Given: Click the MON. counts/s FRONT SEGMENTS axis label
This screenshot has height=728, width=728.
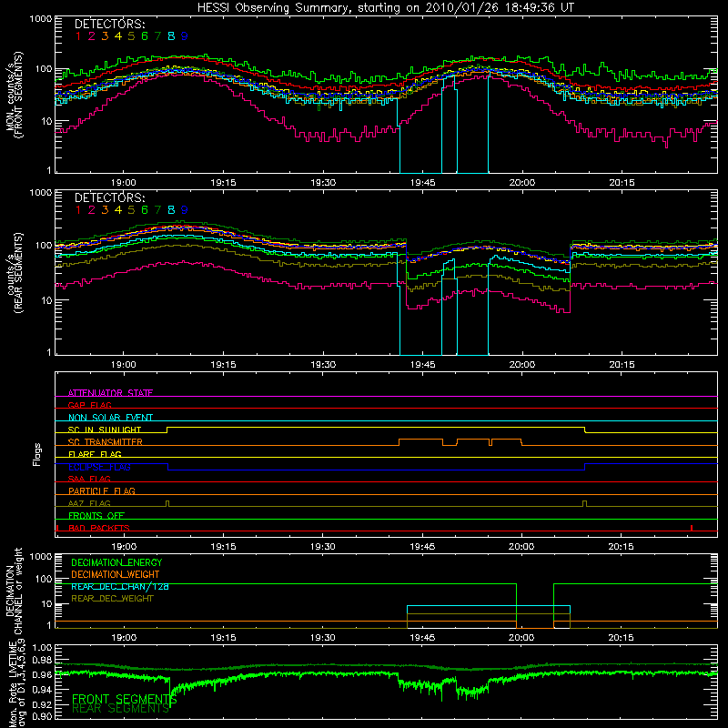Looking at the screenshot, I should pos(15,95).
